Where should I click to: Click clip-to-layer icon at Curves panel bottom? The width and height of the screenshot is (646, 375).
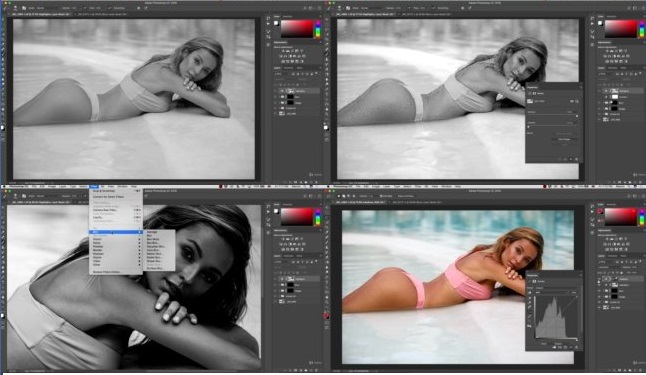[x=554, y=347]
